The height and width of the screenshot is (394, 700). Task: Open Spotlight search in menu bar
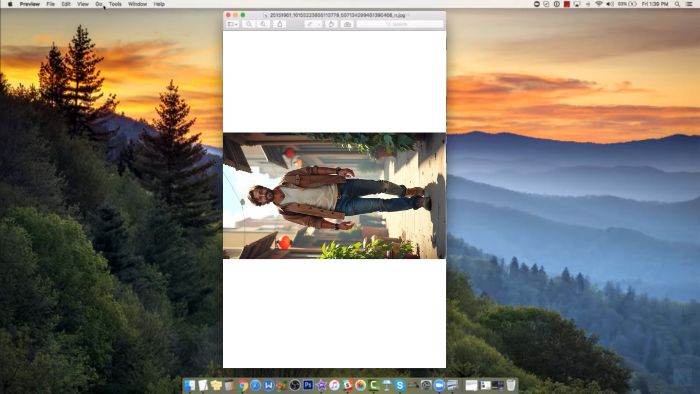[677, 4]
